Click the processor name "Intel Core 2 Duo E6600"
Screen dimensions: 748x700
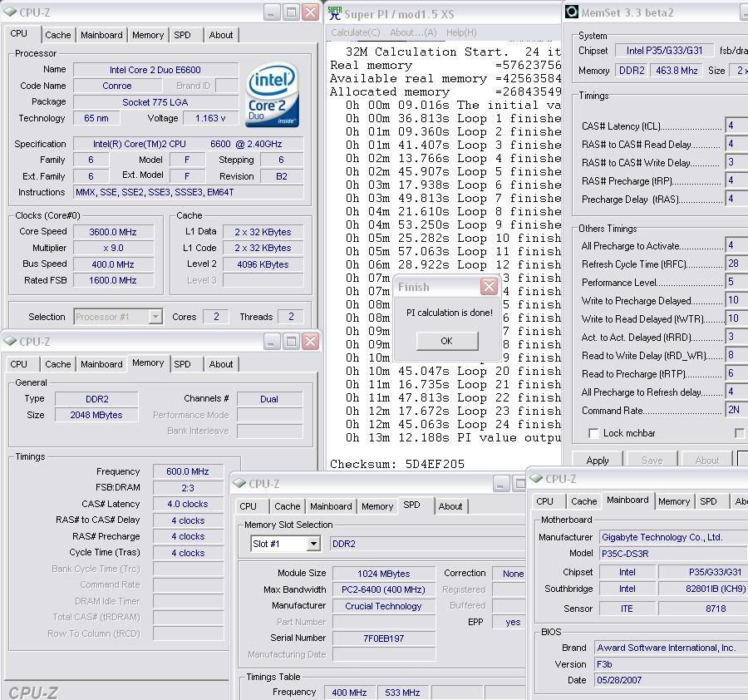155,70
